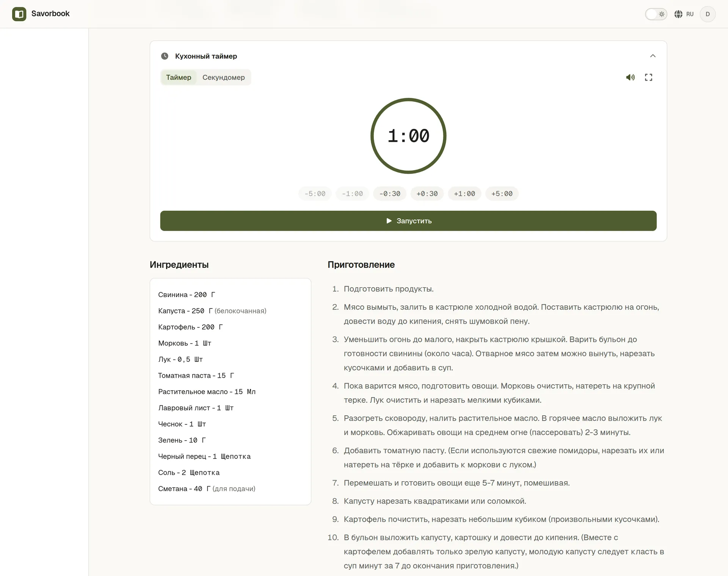Click ingredient Морковь - 1 Шт
728x576 pixels.
[185, 343]
